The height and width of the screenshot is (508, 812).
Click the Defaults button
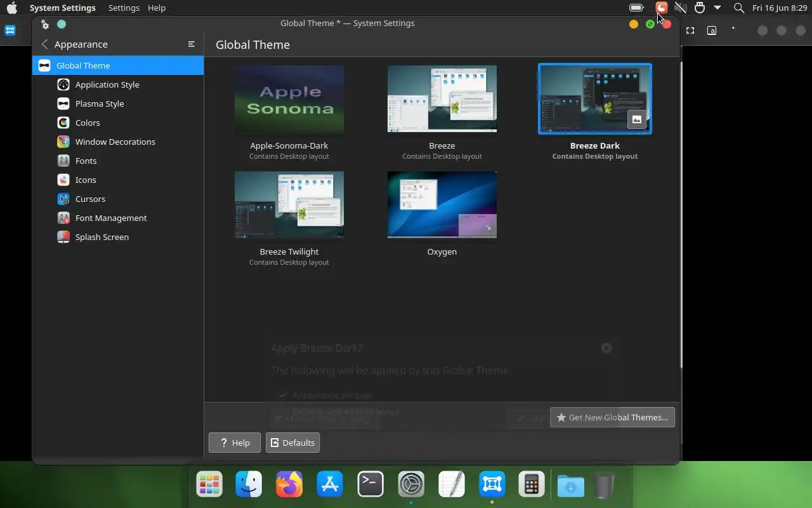292,443
